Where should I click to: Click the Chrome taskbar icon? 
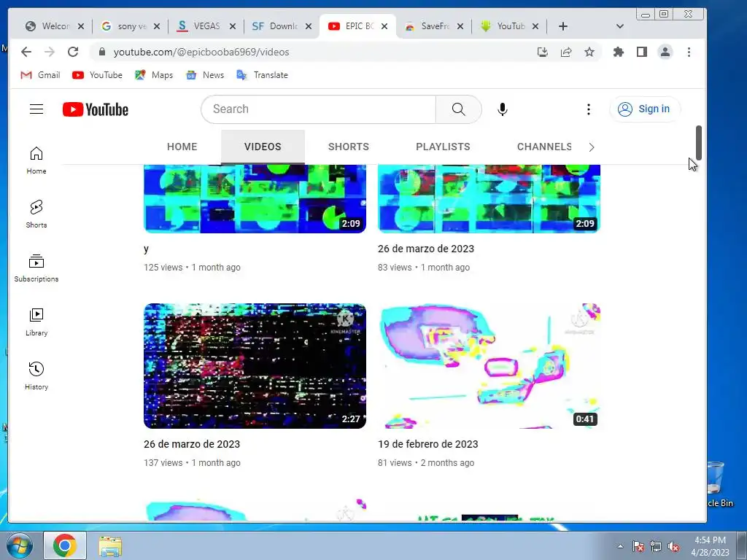65,545
